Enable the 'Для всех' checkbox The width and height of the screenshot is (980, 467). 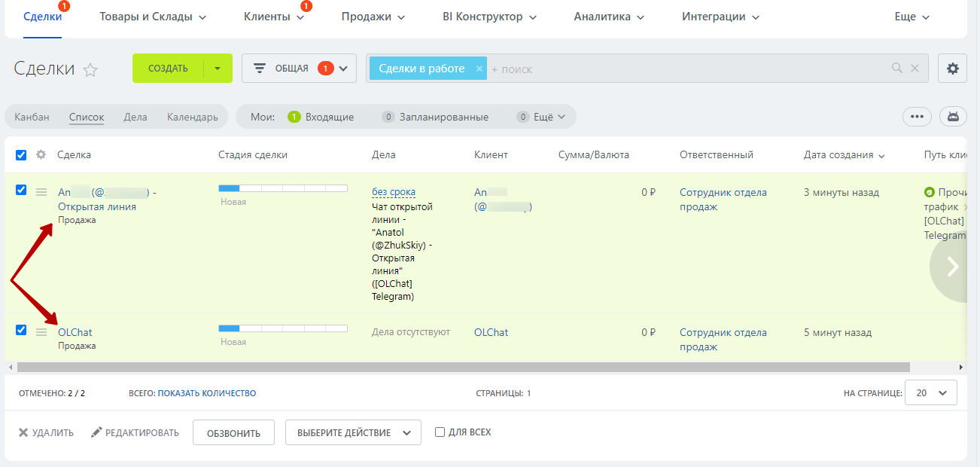coord(440,432)
